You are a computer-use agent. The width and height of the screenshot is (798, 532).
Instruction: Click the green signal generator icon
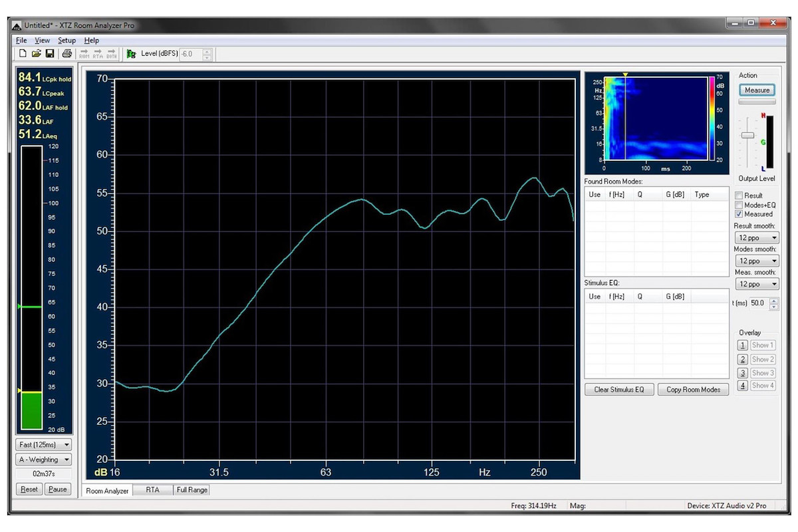coord(131,54)
